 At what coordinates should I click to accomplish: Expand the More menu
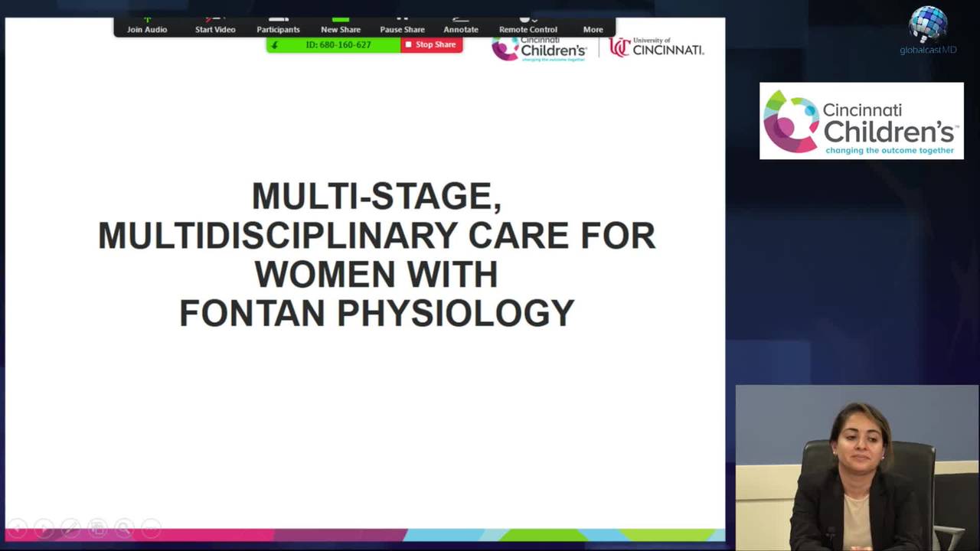(x=593, y=27)
